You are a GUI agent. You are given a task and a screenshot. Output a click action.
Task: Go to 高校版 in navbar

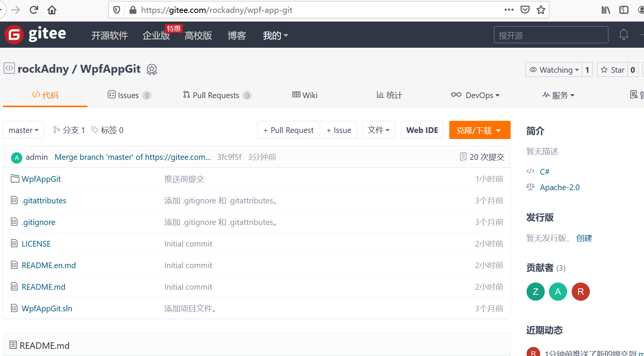click(198, 35)
